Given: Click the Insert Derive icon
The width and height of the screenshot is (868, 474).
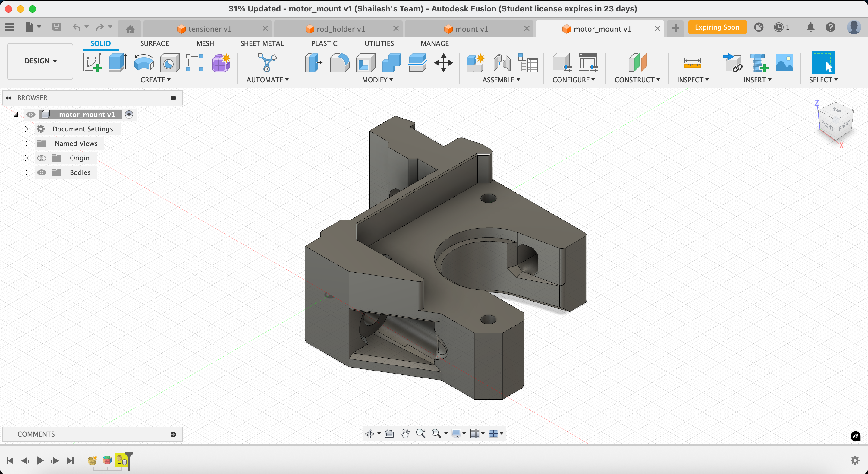Looking at the screenshot, I should 733,62.
